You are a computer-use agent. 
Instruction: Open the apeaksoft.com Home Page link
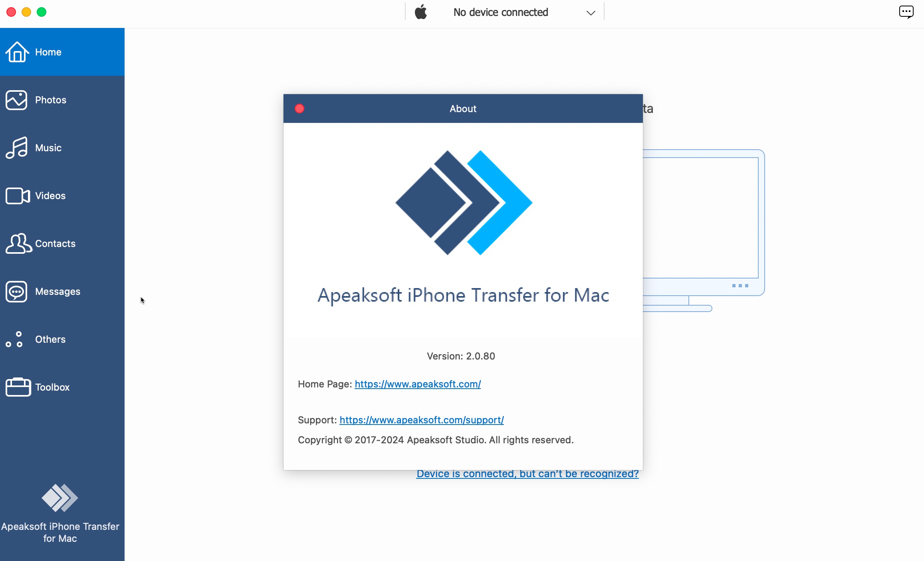418,384
